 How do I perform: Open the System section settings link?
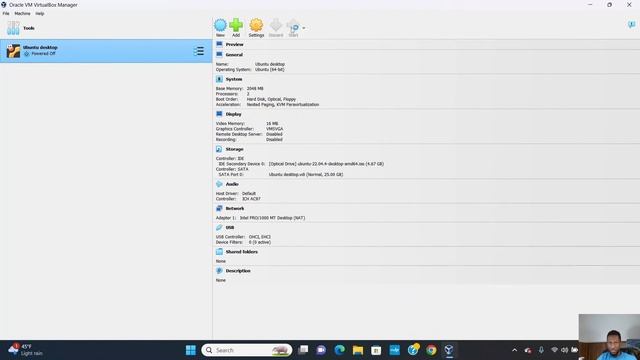click(233, 79)
